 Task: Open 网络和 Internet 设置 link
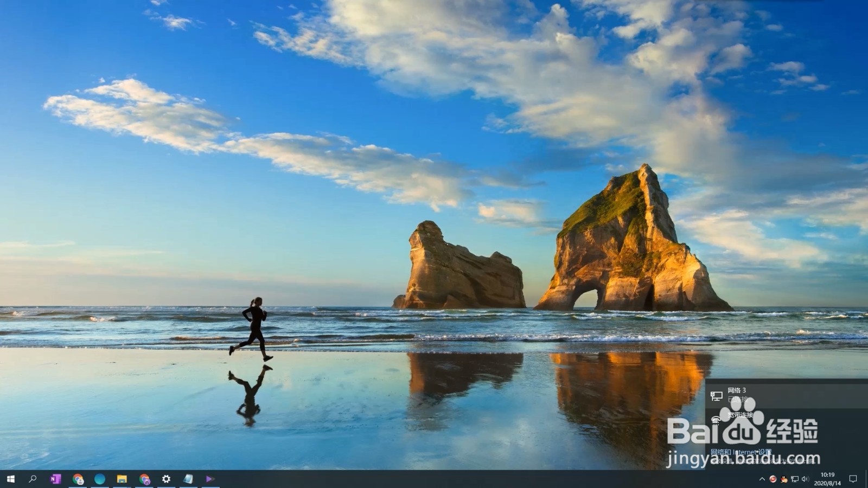click(x=741, y=452)
